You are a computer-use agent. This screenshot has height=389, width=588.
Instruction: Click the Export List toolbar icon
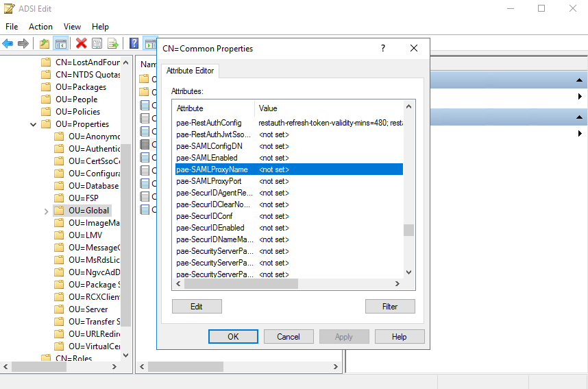click(x=113, y=43)
